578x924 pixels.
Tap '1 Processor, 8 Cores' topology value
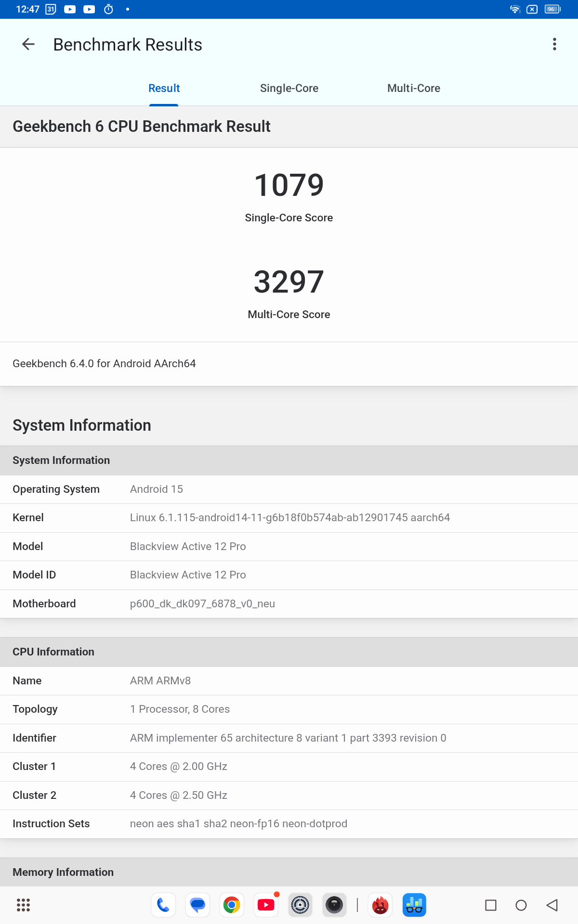(x=180, y=709)
